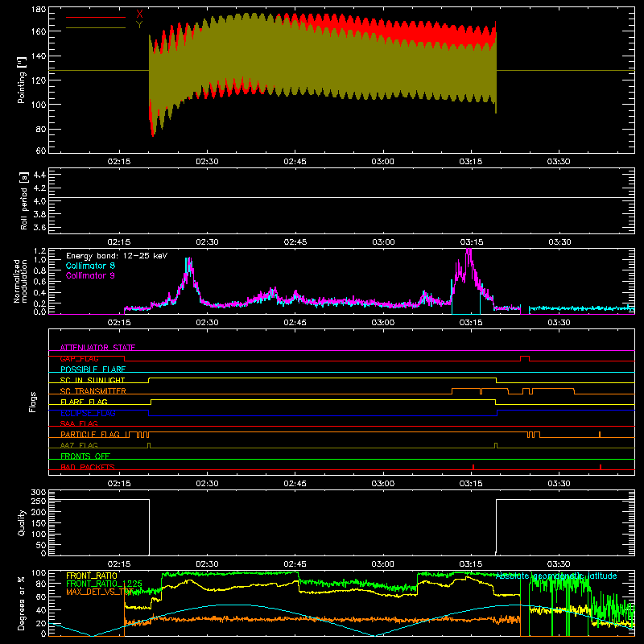
Task: Click the SAA_FLAG label
Action: pos(79,423)
